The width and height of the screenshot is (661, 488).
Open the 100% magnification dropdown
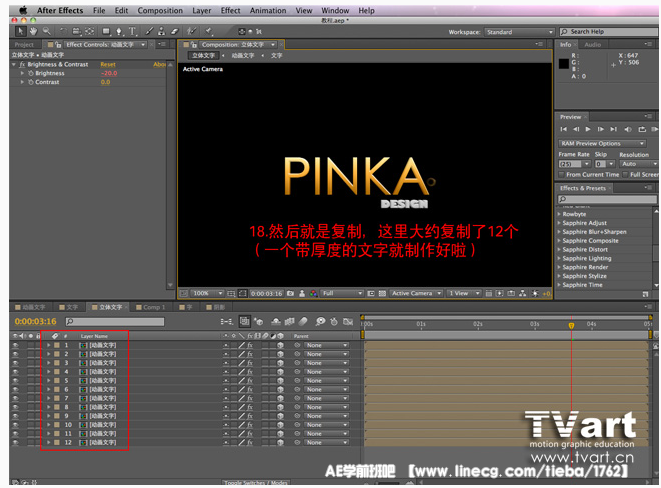[207, 293]
